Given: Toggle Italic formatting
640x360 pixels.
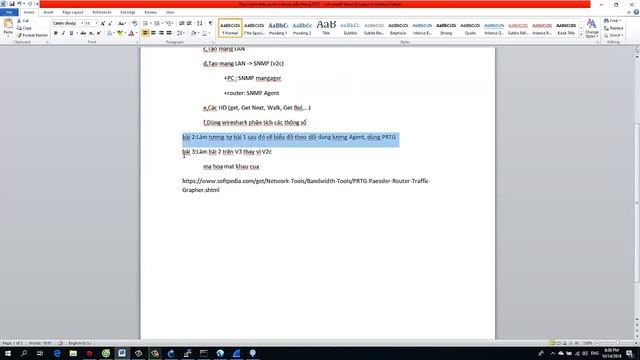Looking at the screenshot, I should (x=63, y=33).
